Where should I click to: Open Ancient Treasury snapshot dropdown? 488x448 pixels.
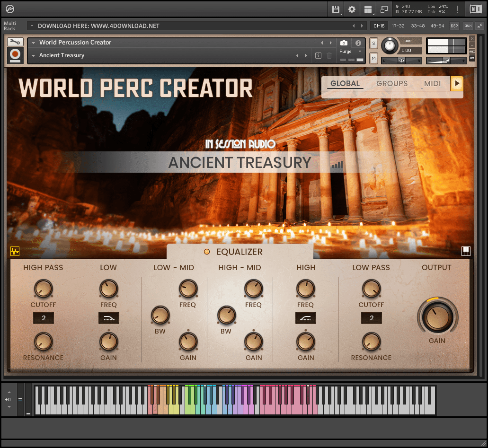click(33, 56)
